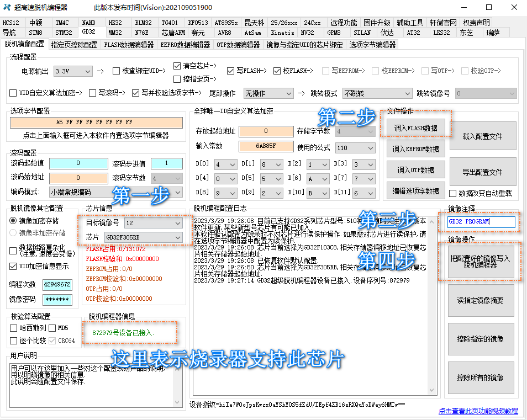The height and width of the screenshot is (420, 527).
Task: Enable the 逐个比较 checkbox
Action: coord(13,341)
